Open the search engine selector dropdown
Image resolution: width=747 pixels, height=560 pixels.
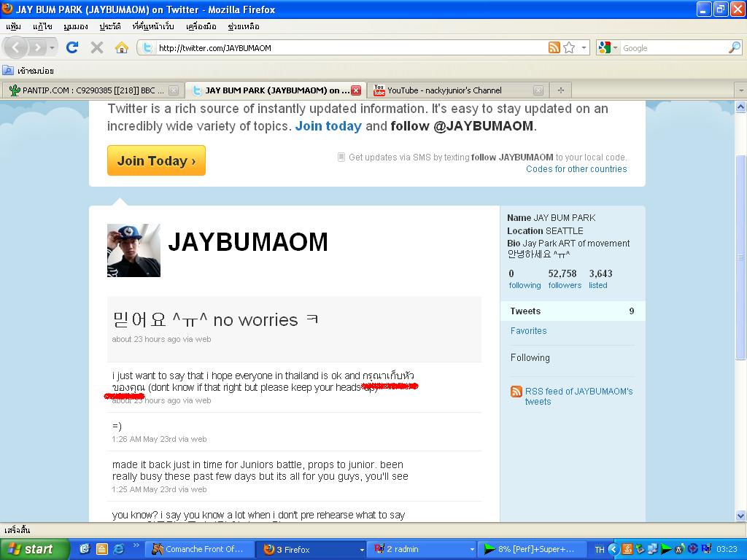pyautogui.click(x=615, y=47)
